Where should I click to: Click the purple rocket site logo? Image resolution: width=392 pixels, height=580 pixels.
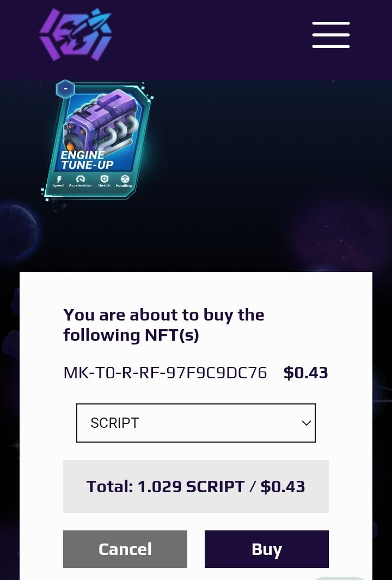pyautogui.click(x=76, y=34)
